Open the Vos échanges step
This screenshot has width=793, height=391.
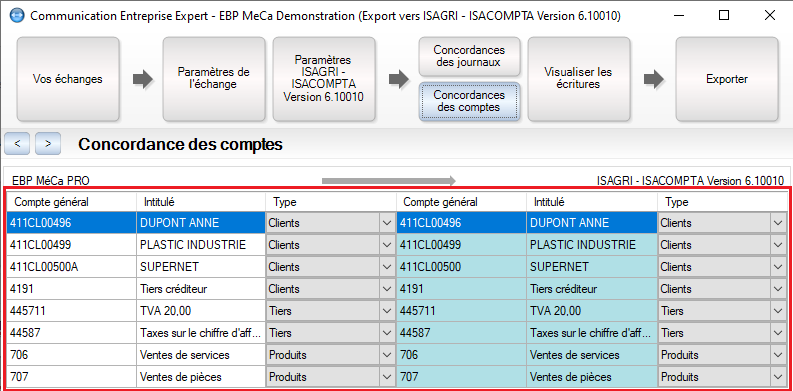coord(68,79)
